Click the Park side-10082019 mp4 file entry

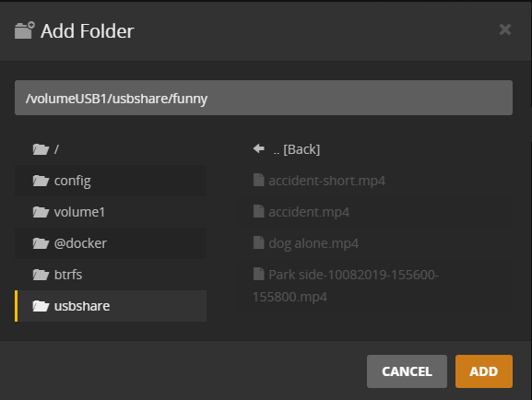coord(375,286)
